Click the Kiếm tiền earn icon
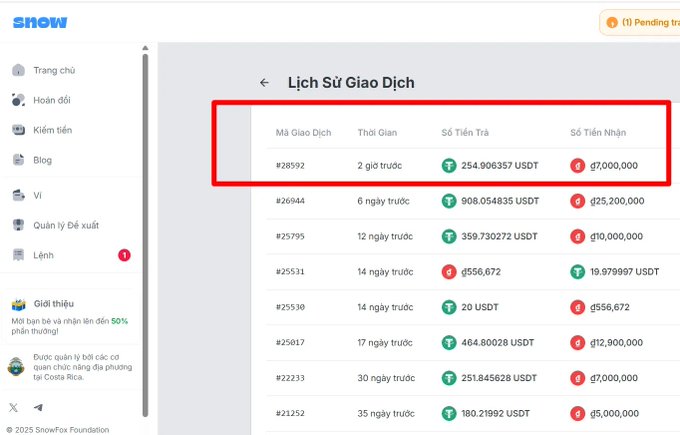680x435 pixels. (18, 130)
